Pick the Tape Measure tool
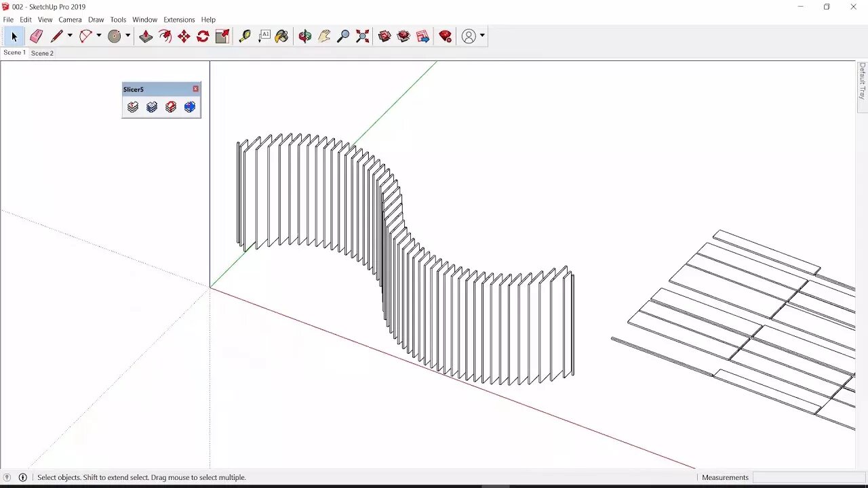This screenshot has width=868, height=488. (x=245, y=37)
